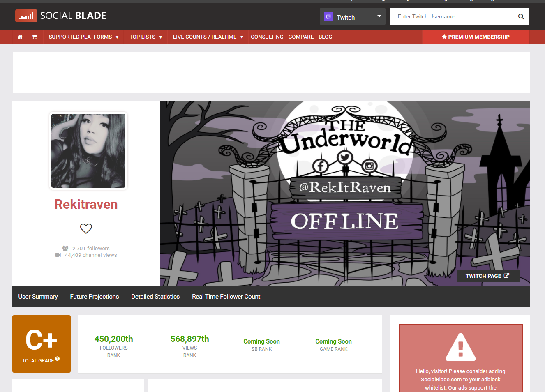545x392 pixels.
Task: Click the 2,701 followers text
Action: (x=91, y=248)
